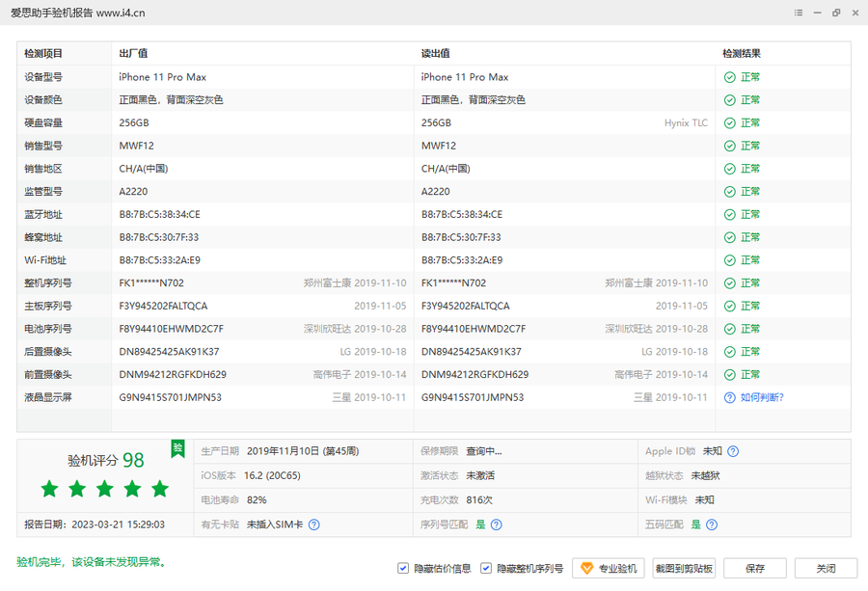Click question icon in 液晶显示屏 row
Image resolution: width=868 pixels, height=591 pixels.
click(730, 397)
